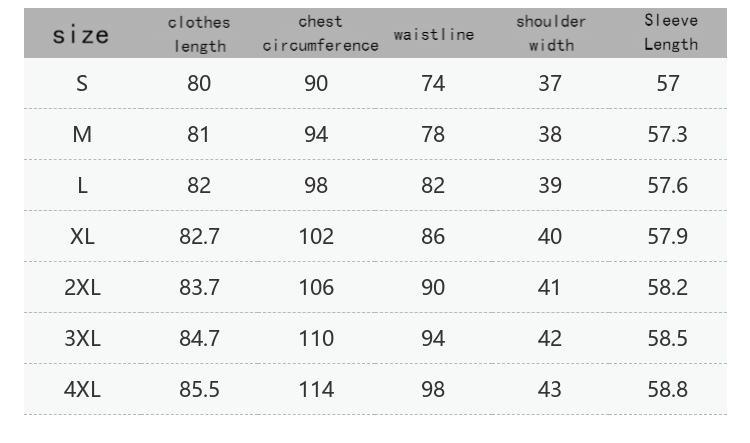
Task: Select the 'waistline' column header
Action: click(x=433, y=35)
